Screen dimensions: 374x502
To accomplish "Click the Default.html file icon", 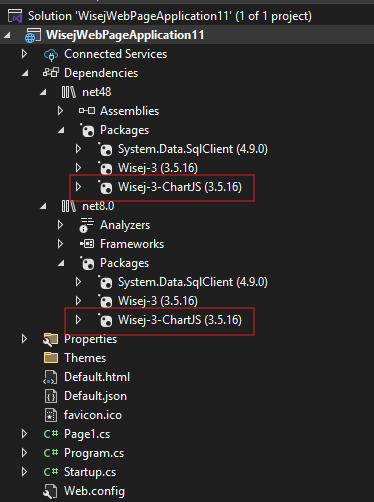I will pyautogui.click(x=51, y=377).
